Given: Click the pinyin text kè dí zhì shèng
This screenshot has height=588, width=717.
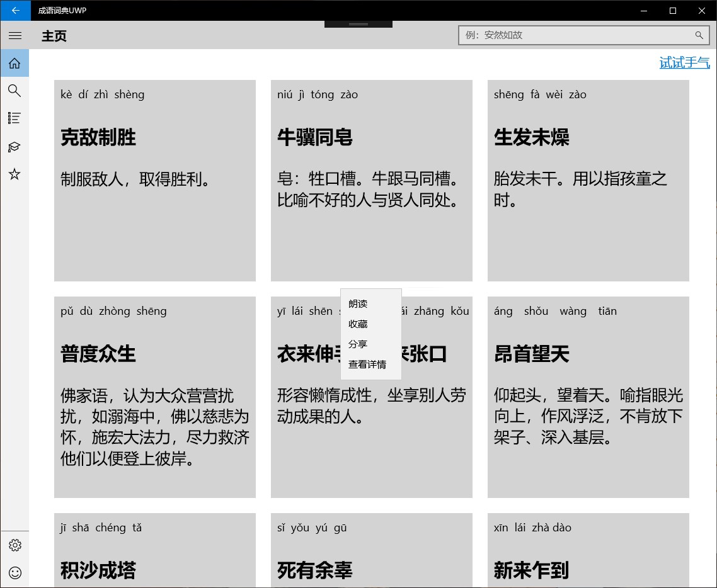Looking at the screenshot, I should (x=103, y=94).
